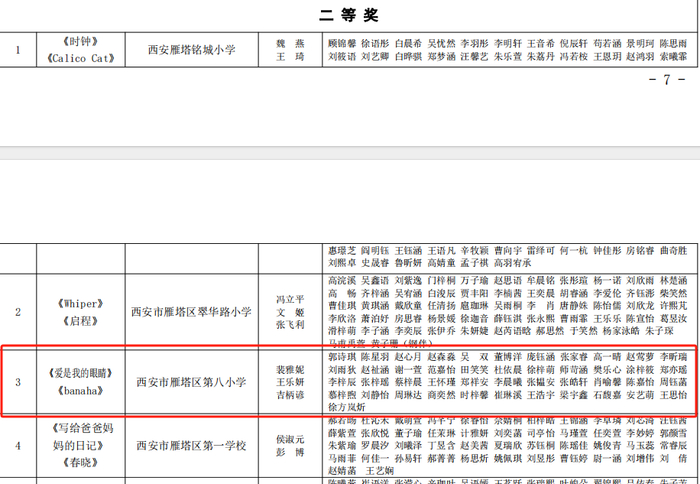Viewport: 700px width, 484px height.
Task: Select song title 《春晓》
Action: (80, 463)
